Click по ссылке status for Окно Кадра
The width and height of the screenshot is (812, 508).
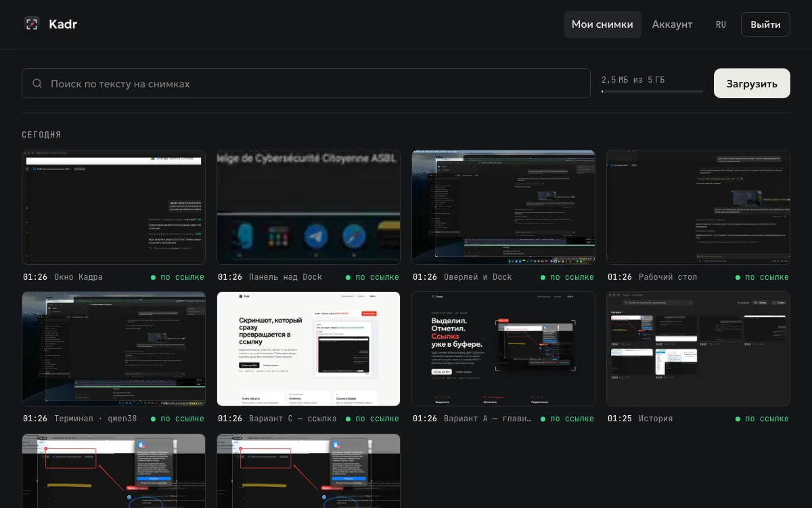click(x=177, y=277)
